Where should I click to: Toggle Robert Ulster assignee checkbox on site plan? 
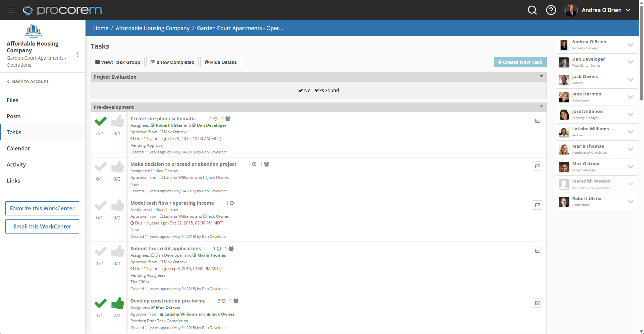click(153, 125)
